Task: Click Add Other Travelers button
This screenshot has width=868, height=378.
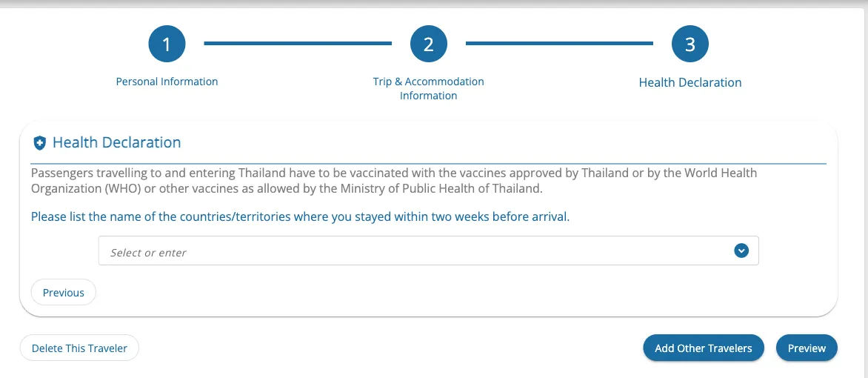Action: (703, 348)
